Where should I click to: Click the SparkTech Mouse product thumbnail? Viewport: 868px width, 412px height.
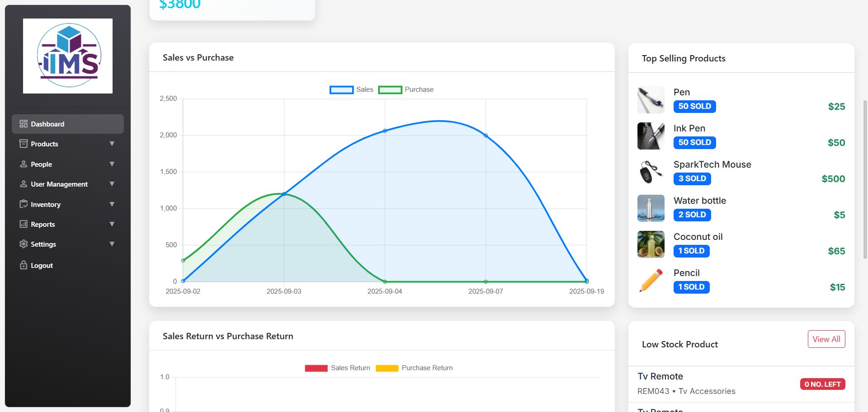(651, 172)
